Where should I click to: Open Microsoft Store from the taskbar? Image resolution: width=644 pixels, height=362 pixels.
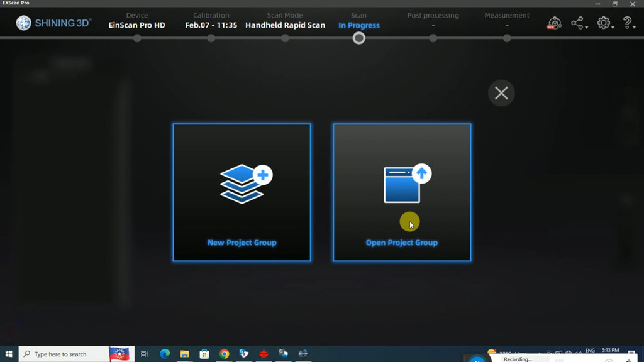204,354
